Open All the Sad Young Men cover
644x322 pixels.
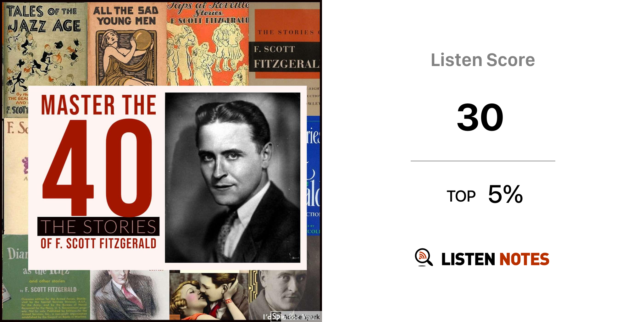[x=127, y=44]
